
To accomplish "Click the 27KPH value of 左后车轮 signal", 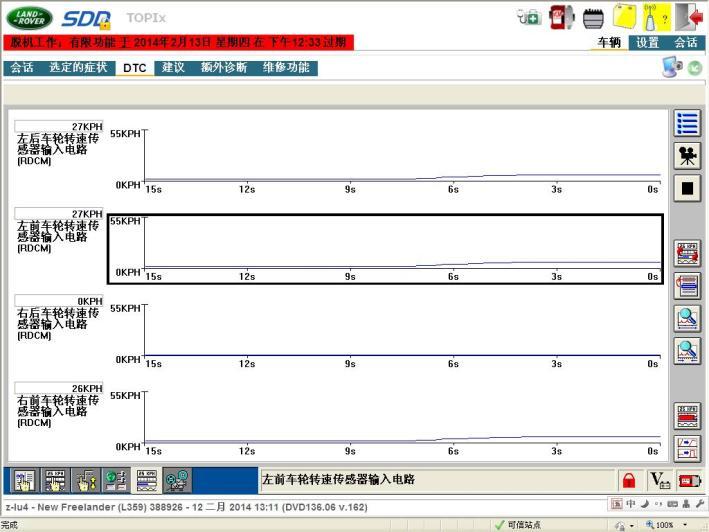I will point(59,126).
